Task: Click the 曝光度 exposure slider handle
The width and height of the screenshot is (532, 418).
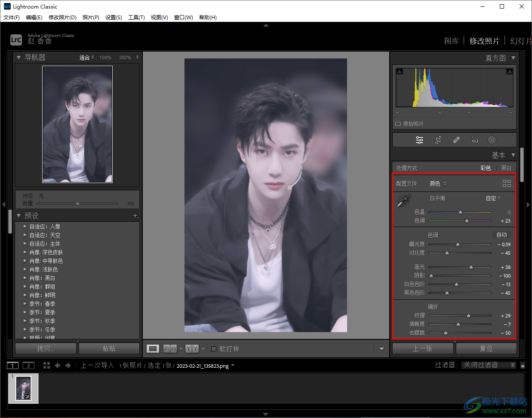Action: [x=458, y=244]
